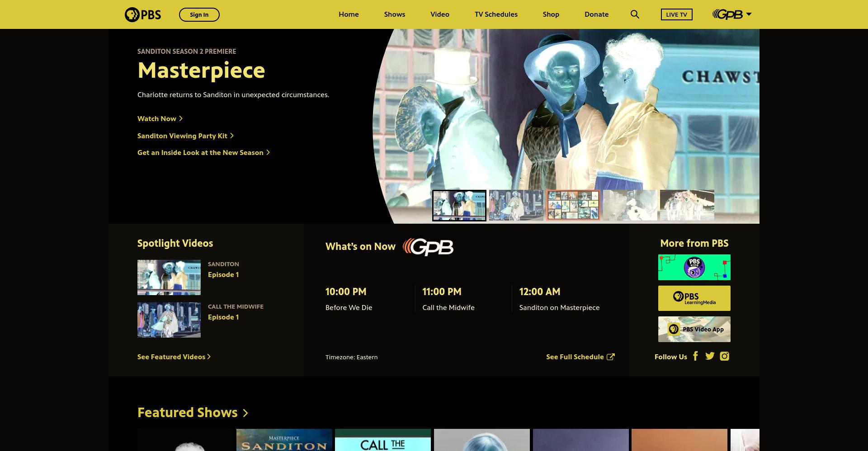Open the PBS LearningMedia tile

click(x=694, y=298)
